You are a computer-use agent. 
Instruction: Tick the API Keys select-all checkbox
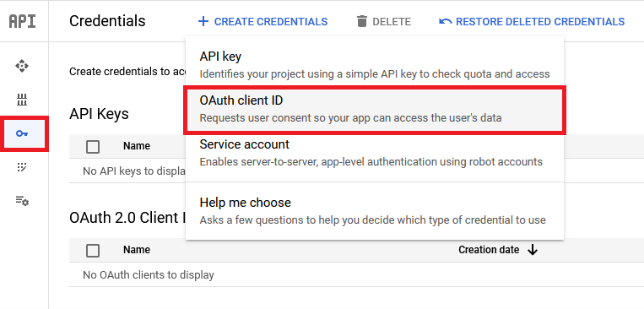93,146
